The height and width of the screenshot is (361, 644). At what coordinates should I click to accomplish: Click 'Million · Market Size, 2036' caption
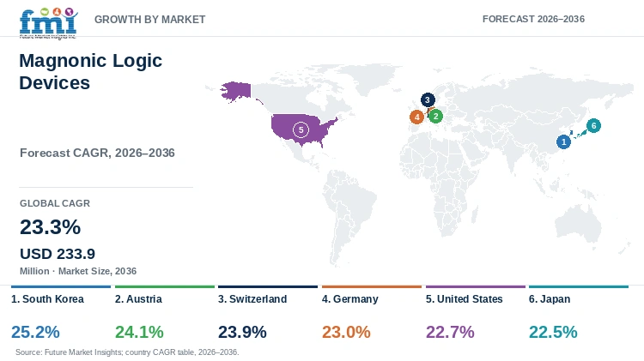point(78,271)
